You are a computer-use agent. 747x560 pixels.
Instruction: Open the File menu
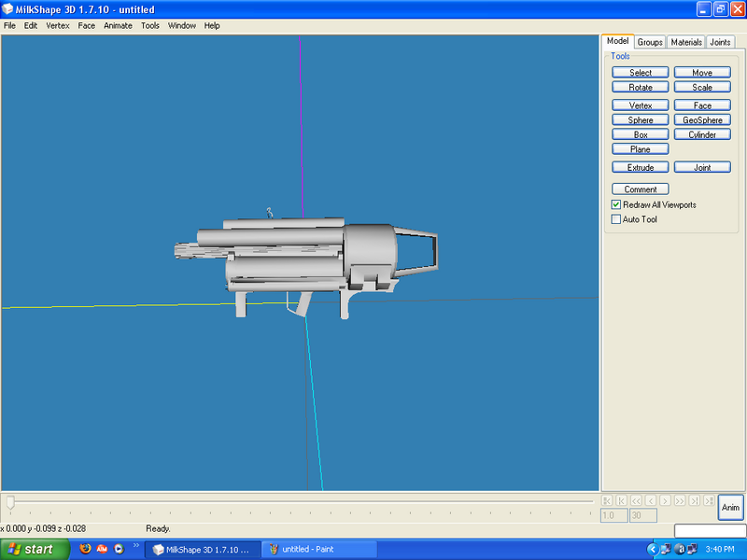pos(9,26)
